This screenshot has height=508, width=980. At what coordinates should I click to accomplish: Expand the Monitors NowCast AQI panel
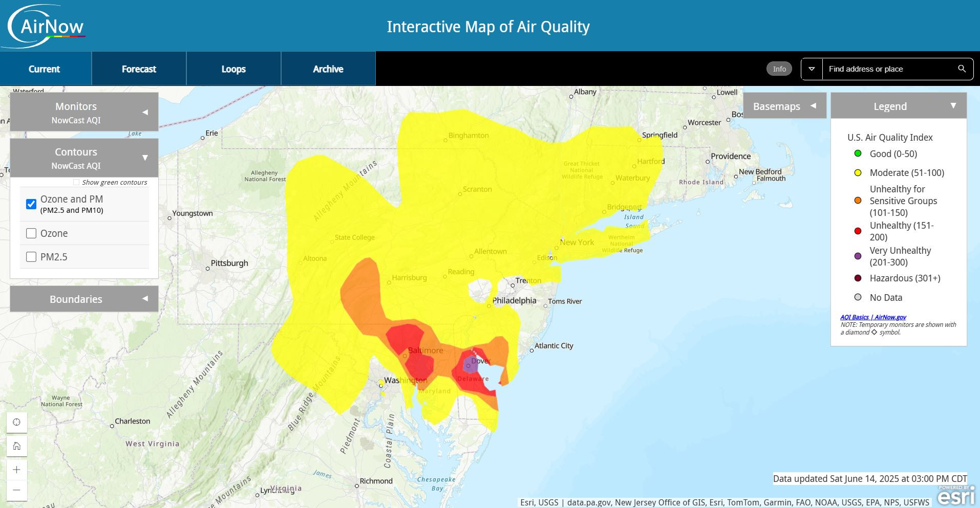pyautogui.click(x=84, y=112)
